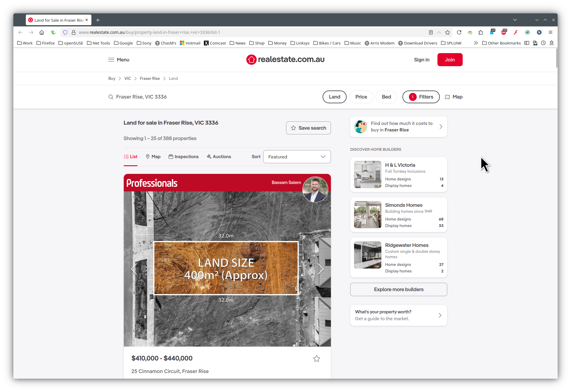The image size is (571, 392).
Task: Open the Price filter
Action: tap(361, 97)
